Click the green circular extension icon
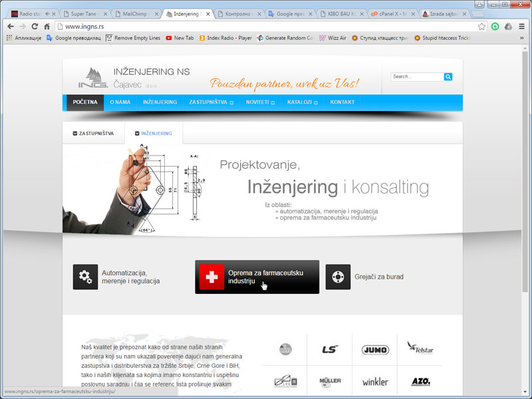532x399 pixels. (x=495, y=27)
